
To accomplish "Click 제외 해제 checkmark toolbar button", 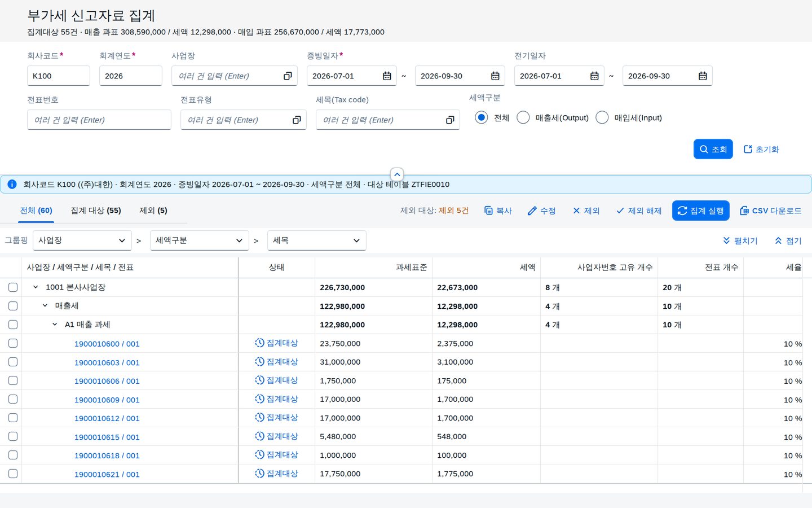I will pyautogui.click(x=638, y=211).
